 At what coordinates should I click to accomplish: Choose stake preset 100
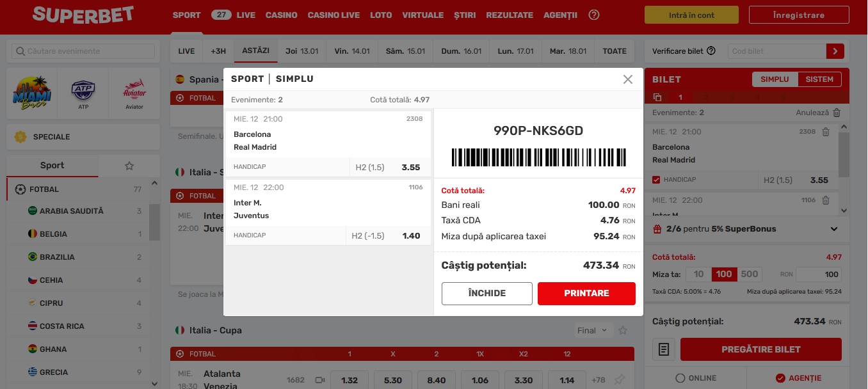[724, 274]
